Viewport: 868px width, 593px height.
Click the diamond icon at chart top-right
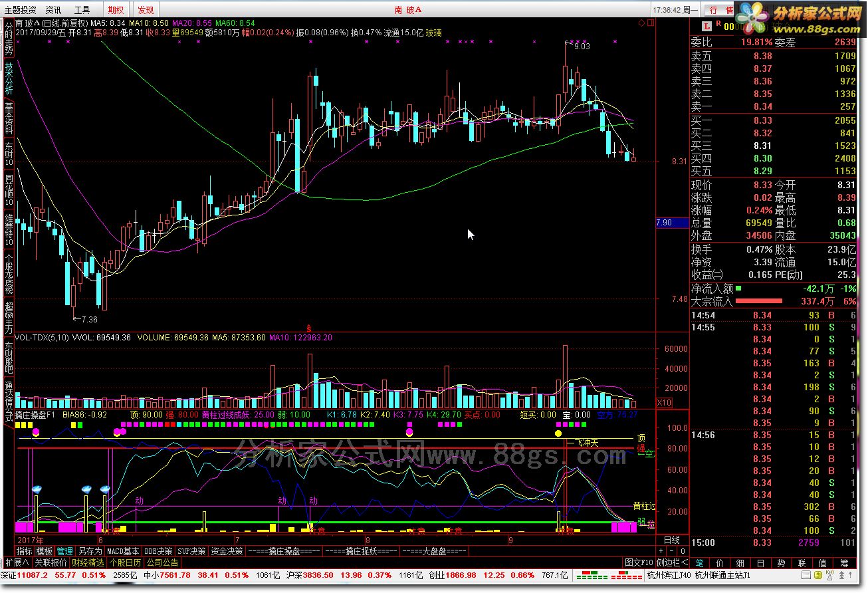(641, 23)
